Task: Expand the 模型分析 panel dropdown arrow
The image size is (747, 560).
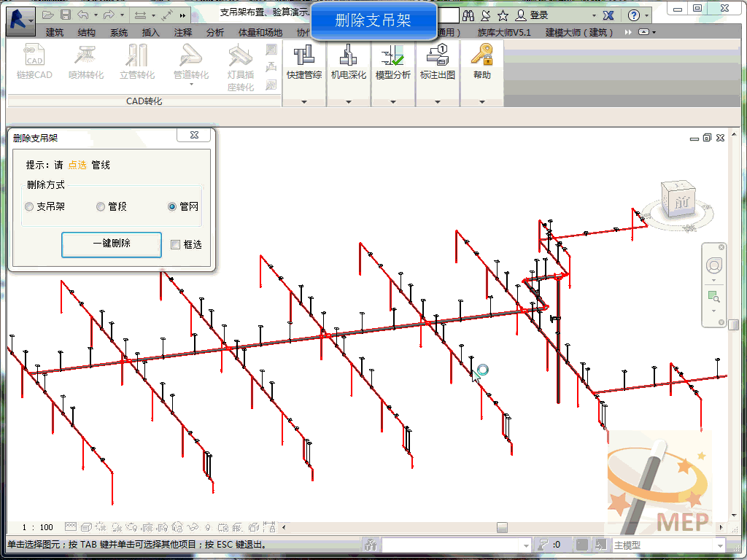Action: 392,101
